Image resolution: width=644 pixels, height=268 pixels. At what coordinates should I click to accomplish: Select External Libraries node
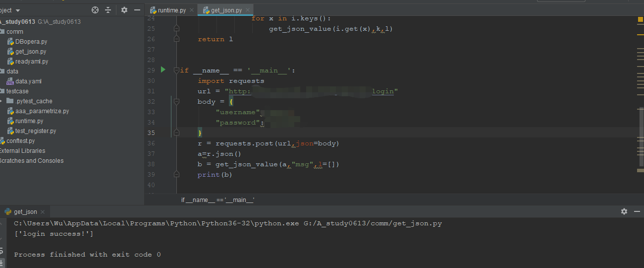(22, 151)
